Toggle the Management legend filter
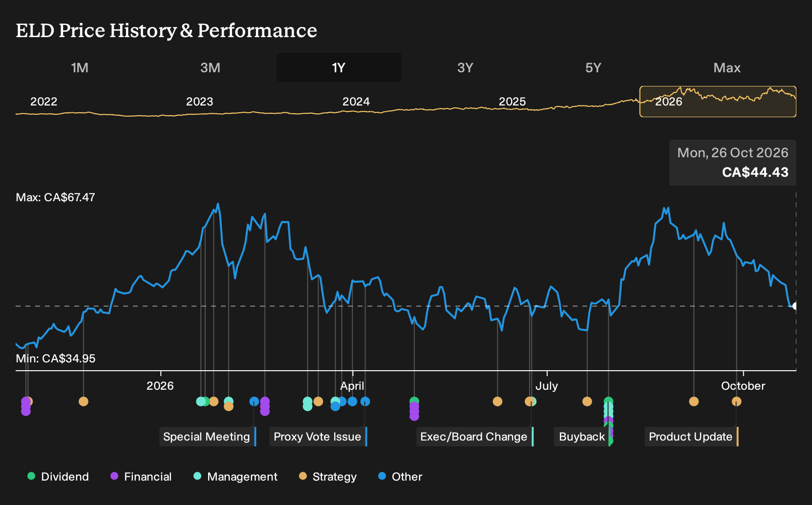The image size is (812, 505). click(x=235, y=476)
